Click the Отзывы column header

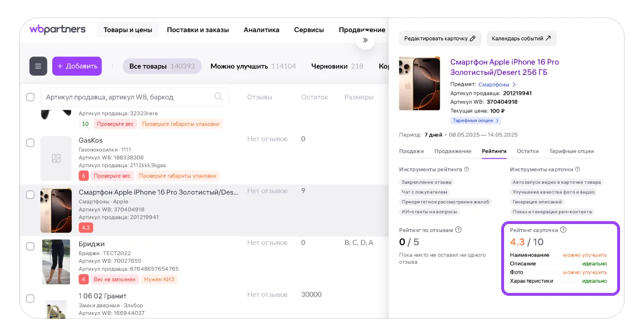[260, 97]
